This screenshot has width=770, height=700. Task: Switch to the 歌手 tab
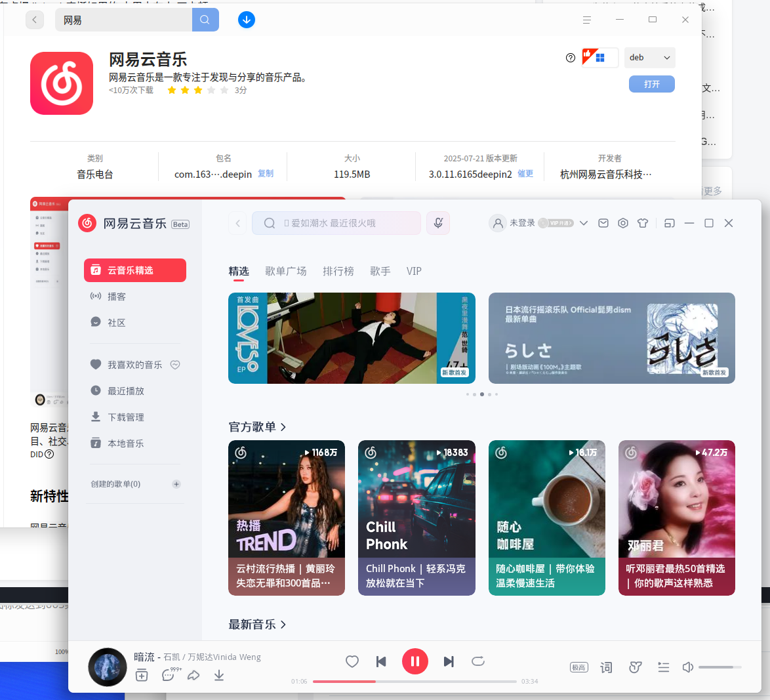pyautogui.click(x=380, y=271)
